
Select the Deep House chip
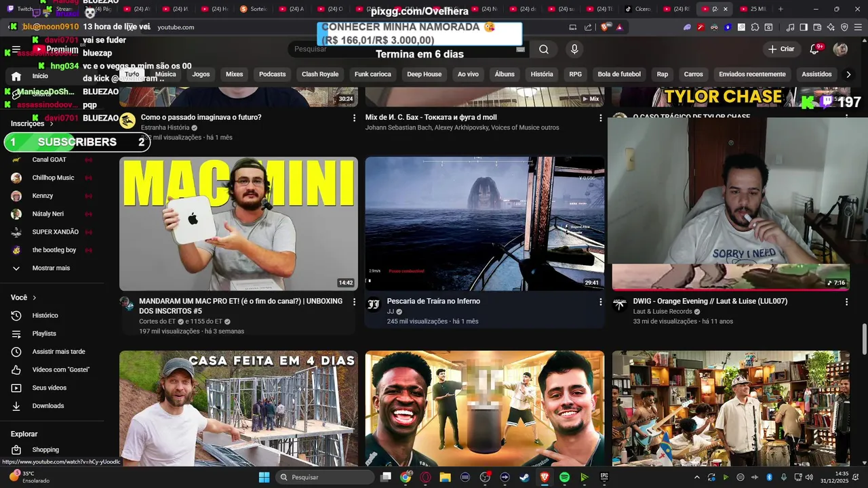pyautogui.click(x=425, y=75)
